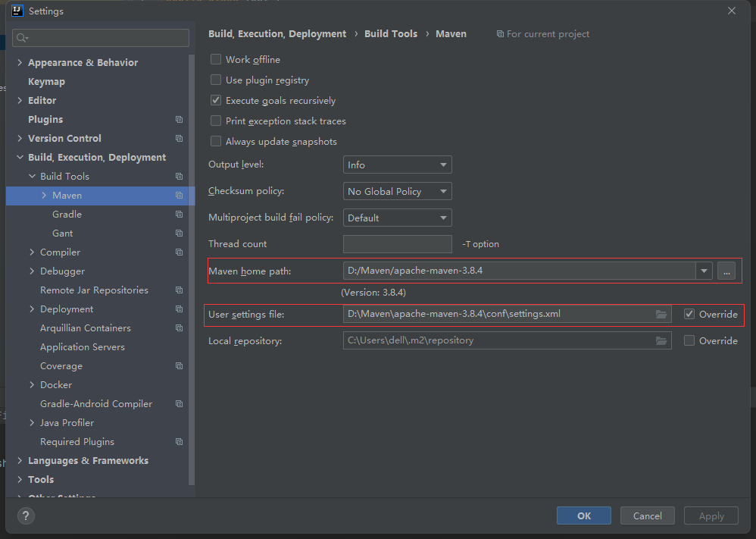The width and height of the screenshot is (756, 539).
Task: Click the pin icon next to Plugins
Action: click(179, 119)
